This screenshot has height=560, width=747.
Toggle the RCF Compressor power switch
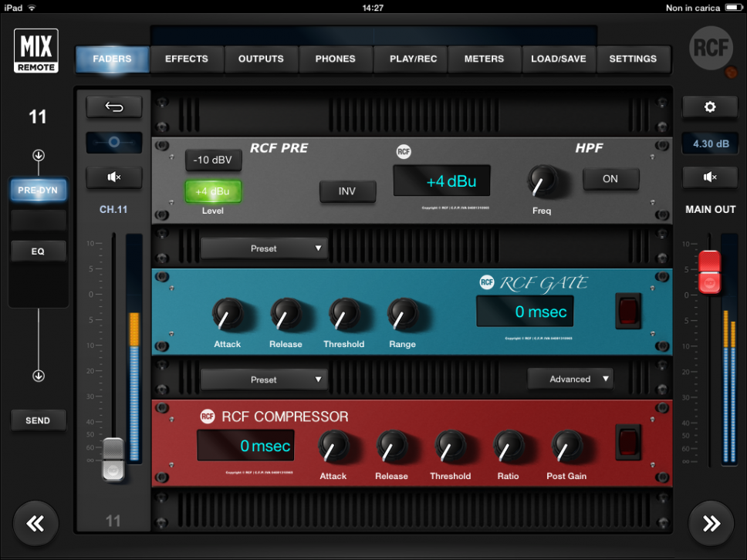coord(627,442)
